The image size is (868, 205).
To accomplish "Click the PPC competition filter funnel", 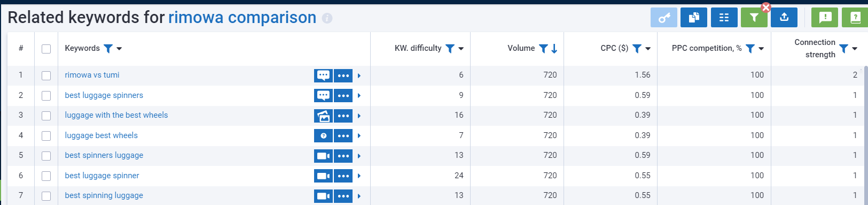I will pyautogui.click(x=750, y=49).
